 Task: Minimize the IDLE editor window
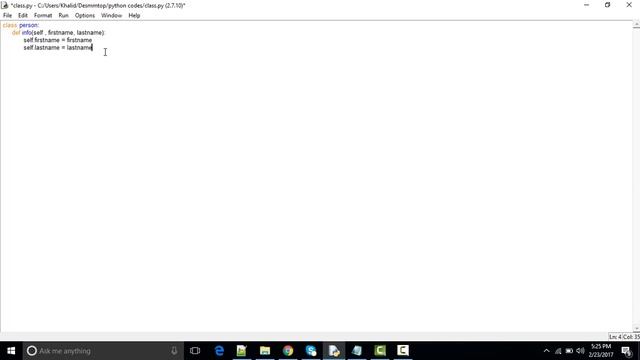587,5
